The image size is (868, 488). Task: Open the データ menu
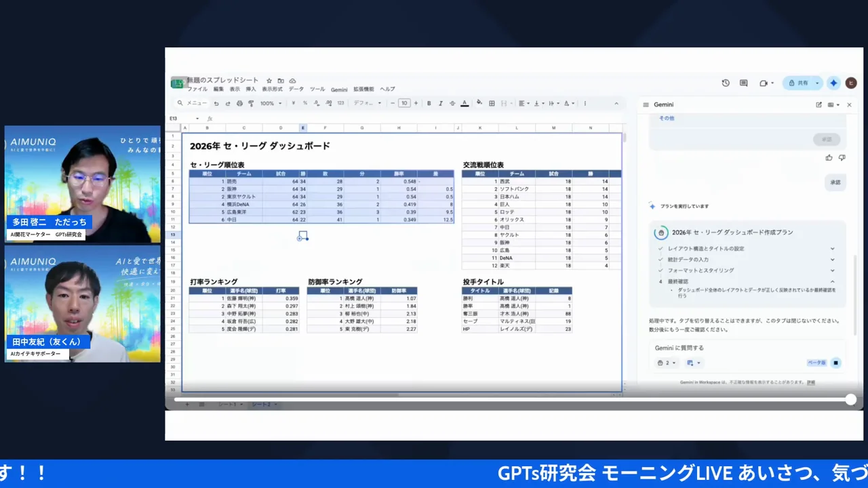click(296, 89)
